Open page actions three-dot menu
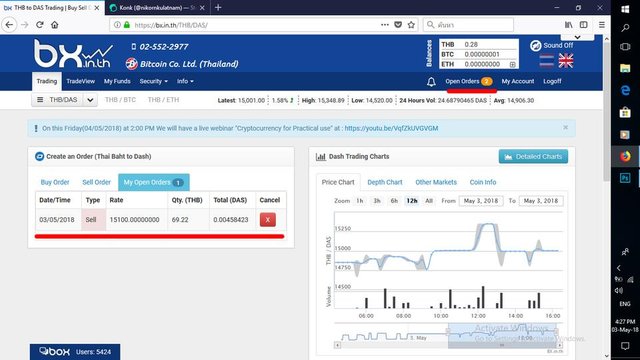The height and width of the screenshot is (360, 640). tap(384, 25)
